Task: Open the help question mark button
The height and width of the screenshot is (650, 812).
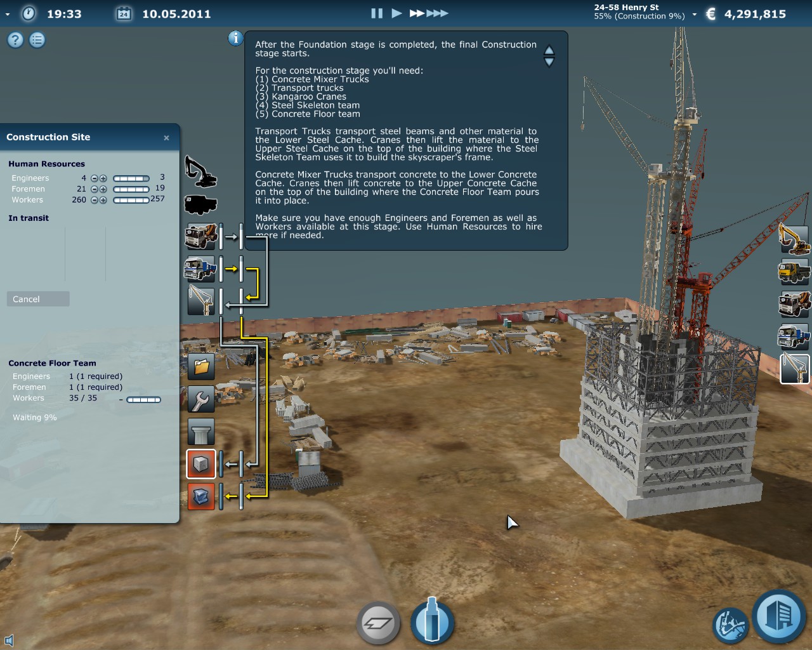Action: (x=14, y=39)
